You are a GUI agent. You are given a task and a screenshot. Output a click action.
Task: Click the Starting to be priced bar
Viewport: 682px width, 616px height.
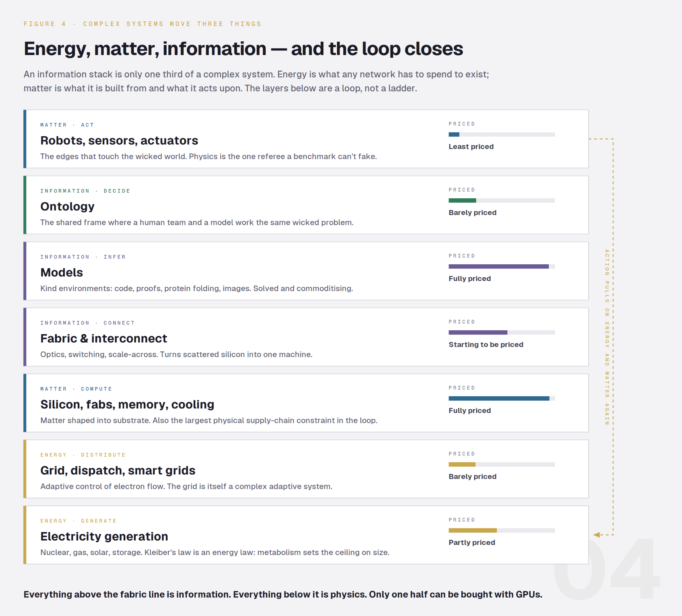[502, 332]
